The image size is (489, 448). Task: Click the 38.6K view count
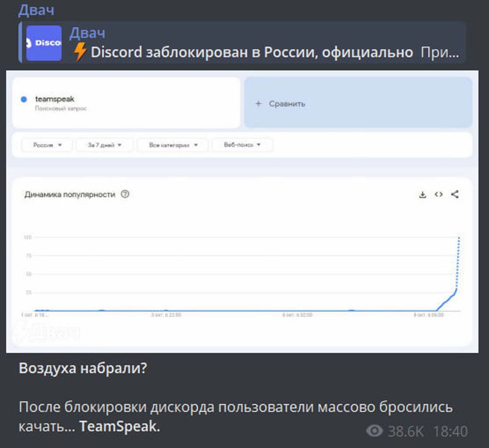point(405,431)
